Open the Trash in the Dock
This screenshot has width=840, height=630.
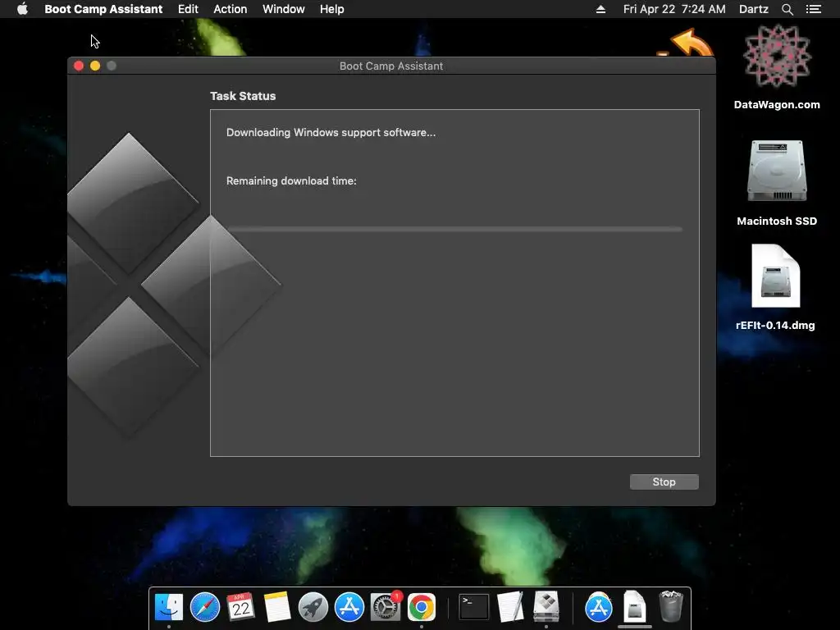tap(671, 607)
